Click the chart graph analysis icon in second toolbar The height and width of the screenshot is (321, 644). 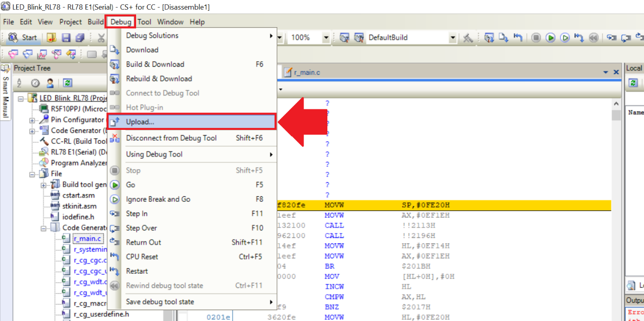pyautogui.click(x=42, y=54)
